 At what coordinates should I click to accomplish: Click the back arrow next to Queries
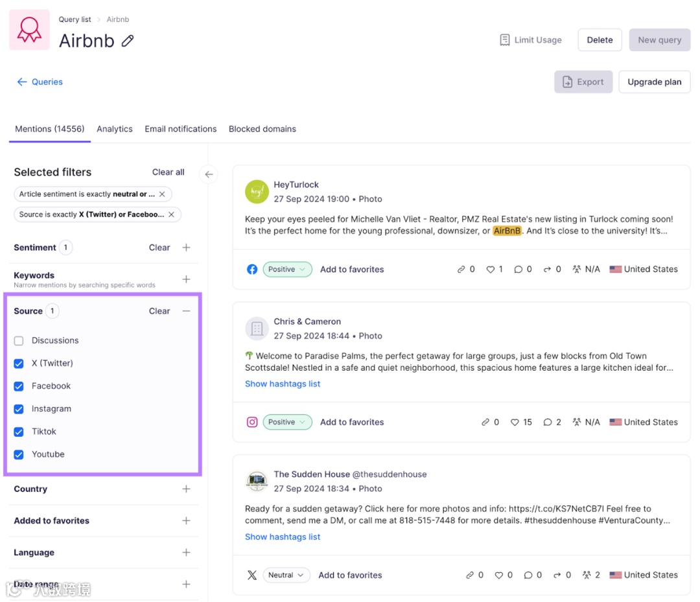(22, 82)
